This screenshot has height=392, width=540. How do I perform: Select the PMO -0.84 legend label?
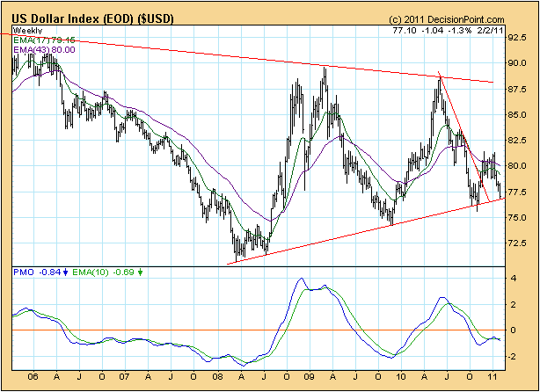pyautogui.click(x=35, y=272)
